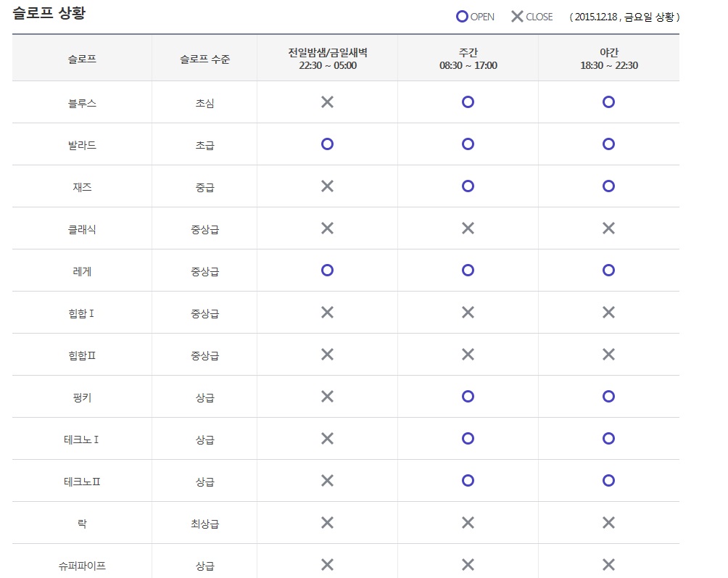Click the 슬로프 column header
Screen dimensions: 728x578
(x=82, y=59)
